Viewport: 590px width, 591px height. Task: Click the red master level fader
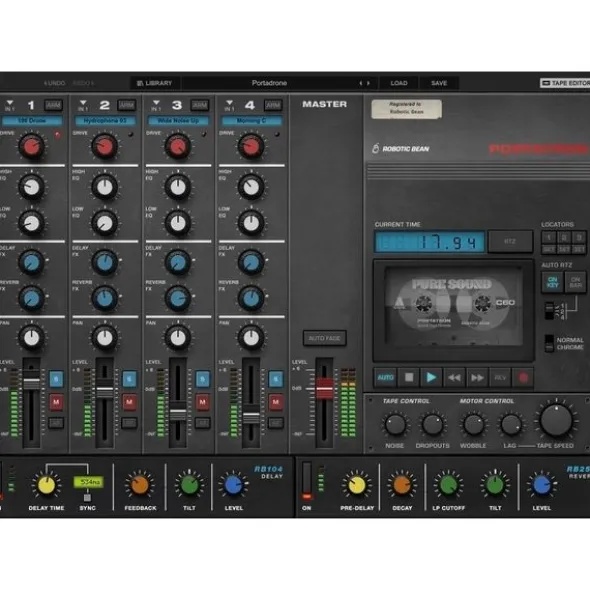(x=324, y=389)
